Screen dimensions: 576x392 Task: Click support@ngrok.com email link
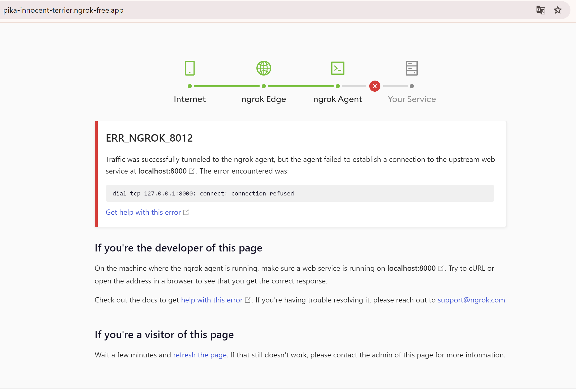coord(471,300)
